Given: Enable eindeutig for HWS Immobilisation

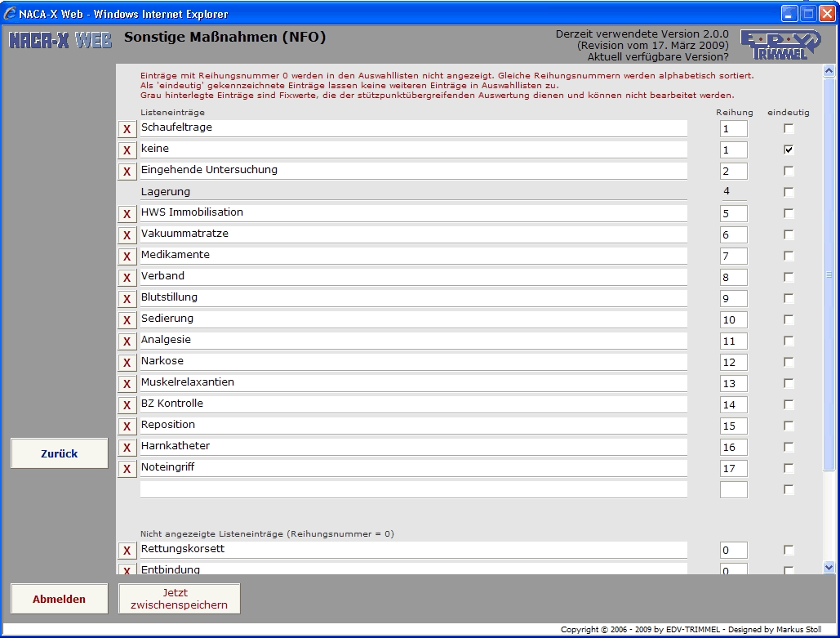Looking at the screenshot, I should 789,213.
